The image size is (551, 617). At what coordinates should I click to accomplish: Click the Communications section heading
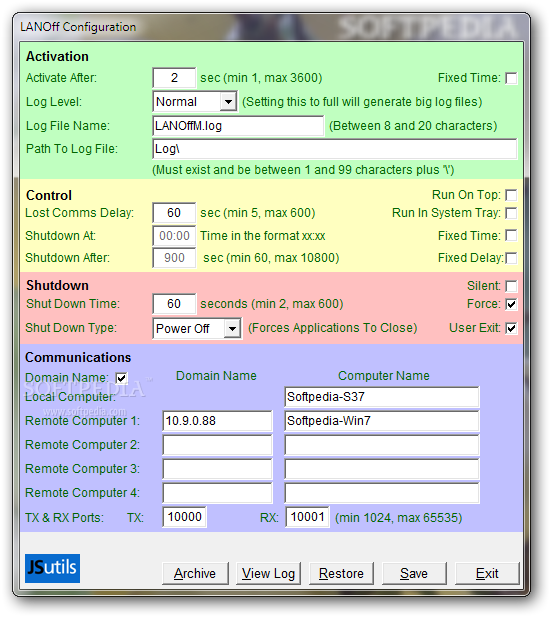coord(78,357)
